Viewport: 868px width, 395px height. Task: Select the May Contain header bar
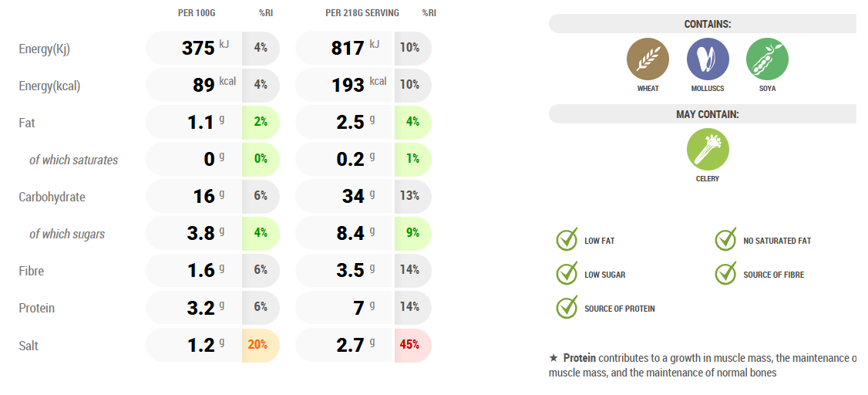coord(706,114)
